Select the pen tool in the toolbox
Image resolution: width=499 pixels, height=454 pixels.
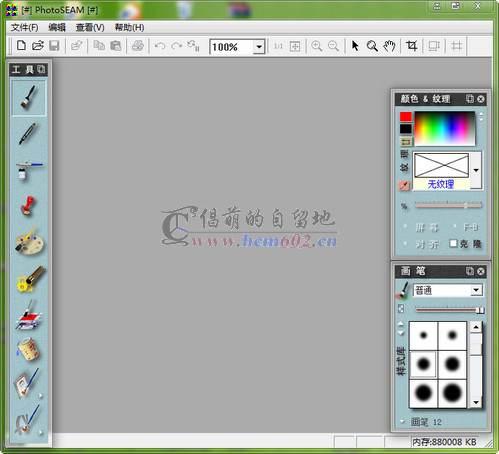click(28, 133)
